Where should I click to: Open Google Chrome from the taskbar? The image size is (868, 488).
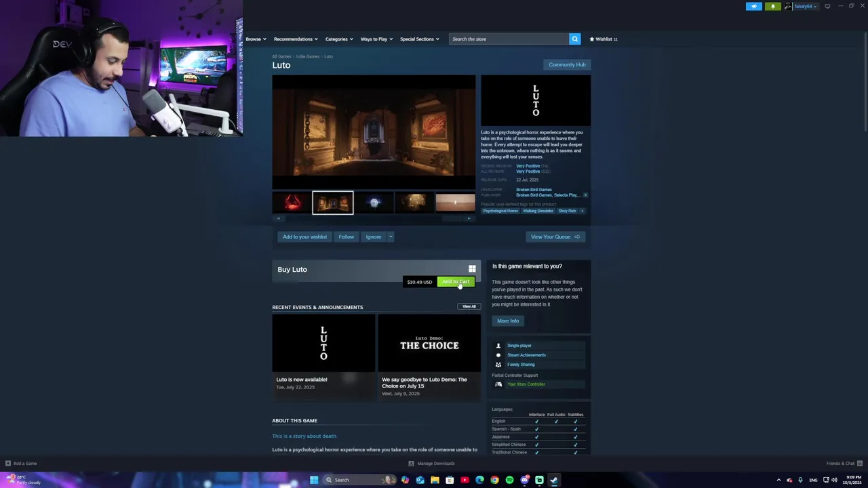click(494, 480)
